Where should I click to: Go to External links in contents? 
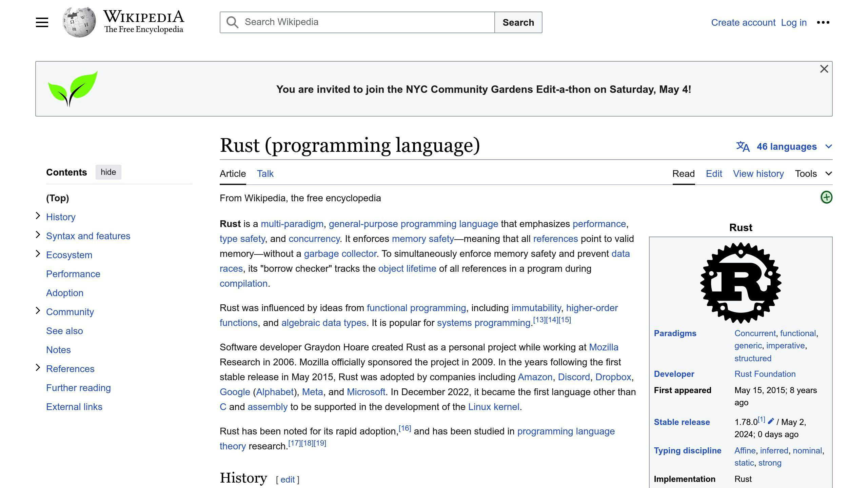74,407
